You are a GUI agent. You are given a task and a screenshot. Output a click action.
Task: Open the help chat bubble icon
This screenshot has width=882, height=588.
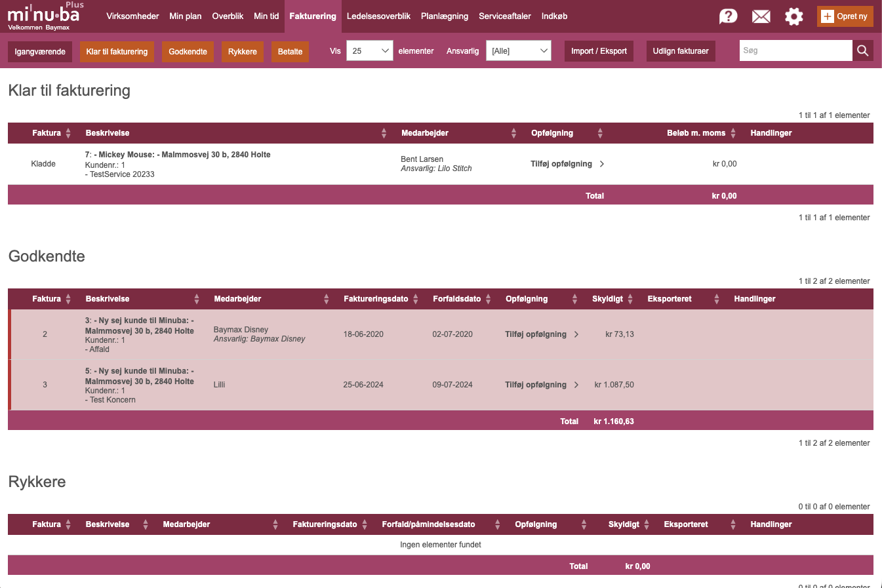point(728,16)
